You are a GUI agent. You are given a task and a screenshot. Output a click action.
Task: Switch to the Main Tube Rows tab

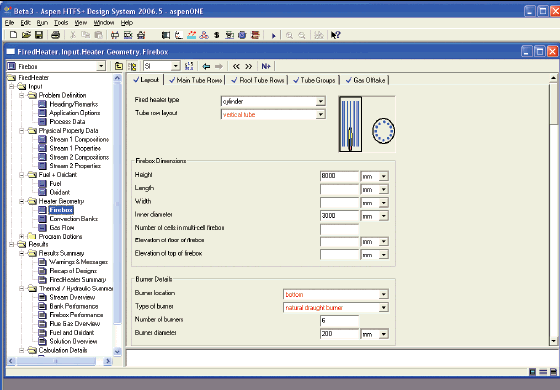[x=196, y=80]
